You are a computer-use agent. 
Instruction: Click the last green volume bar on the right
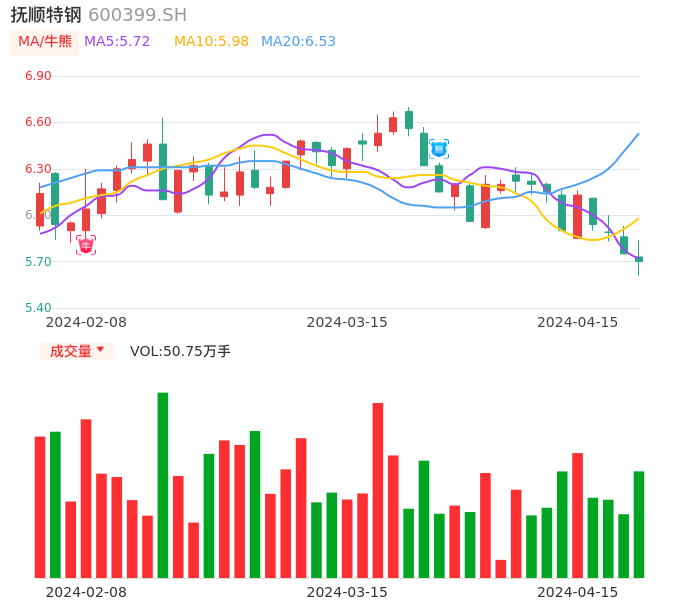click(x=639, y=525)
